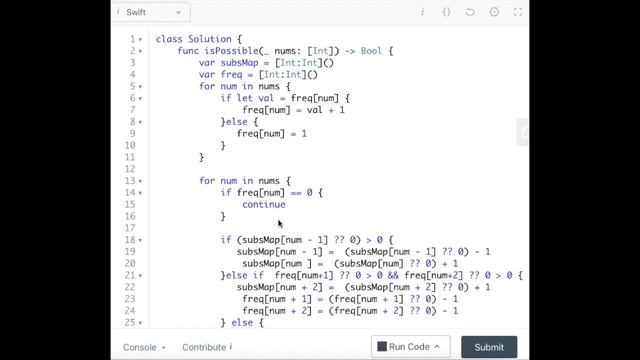The image size is (640, 360).
Task: Click '}else if' on line 21
Action: point(242,276)
